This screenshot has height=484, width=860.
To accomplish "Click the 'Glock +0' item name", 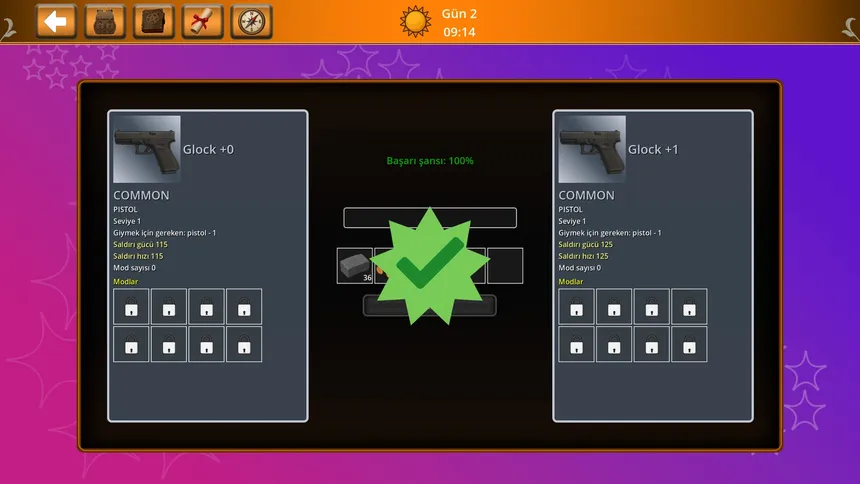I will (x=208, y=149).
